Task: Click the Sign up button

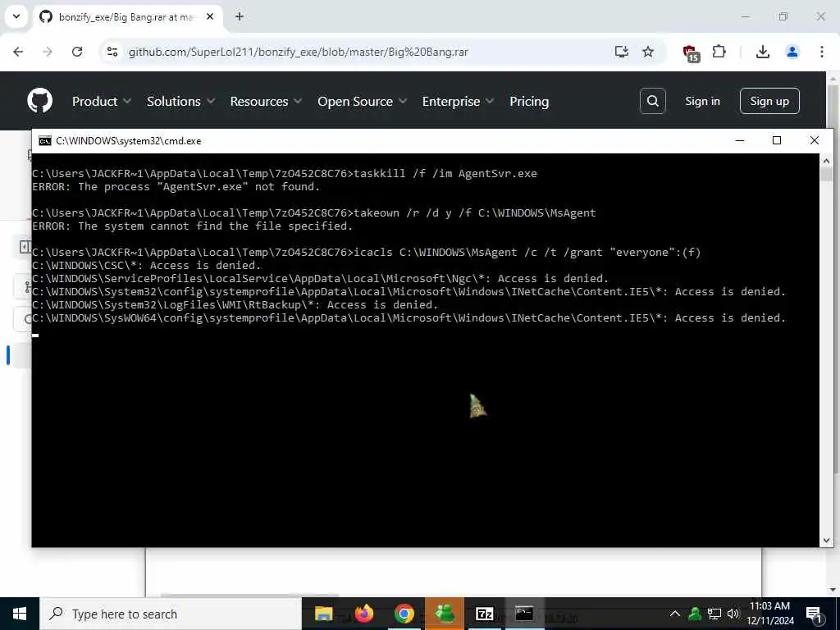Action: coord(769,101)
